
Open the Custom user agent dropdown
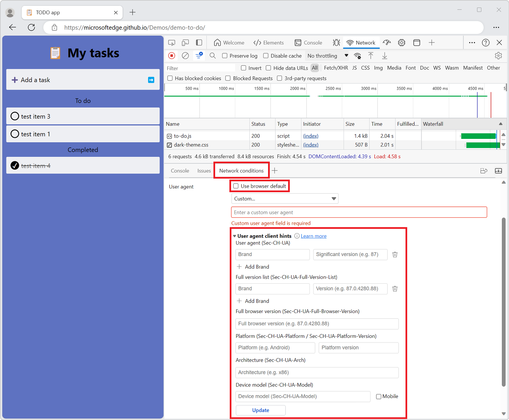(285, 198)
